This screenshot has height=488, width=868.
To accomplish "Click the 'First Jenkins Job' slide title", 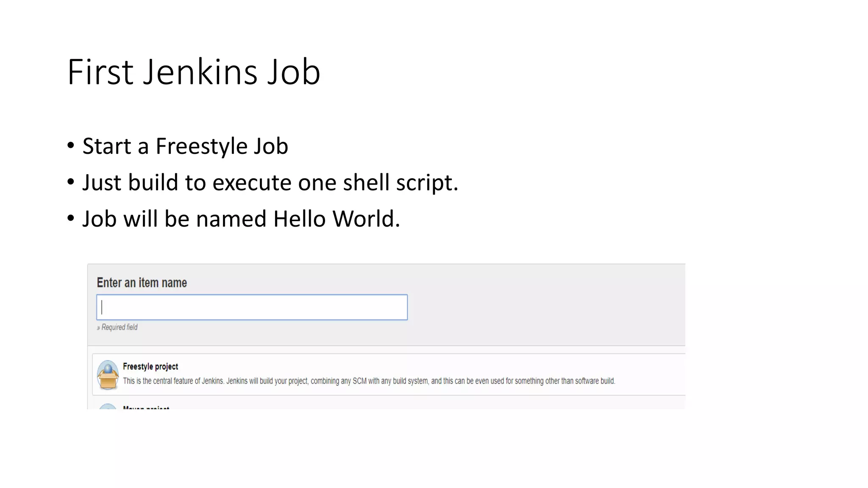I will click(x=194, y=72).
